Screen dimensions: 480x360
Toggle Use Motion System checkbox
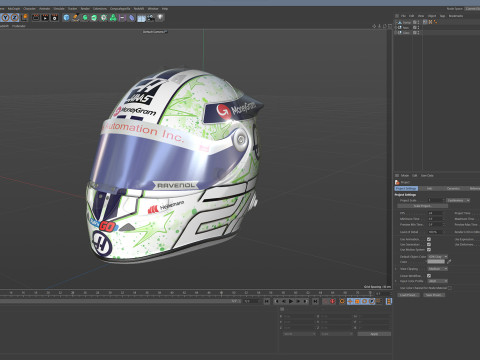[x=429, y=249]
